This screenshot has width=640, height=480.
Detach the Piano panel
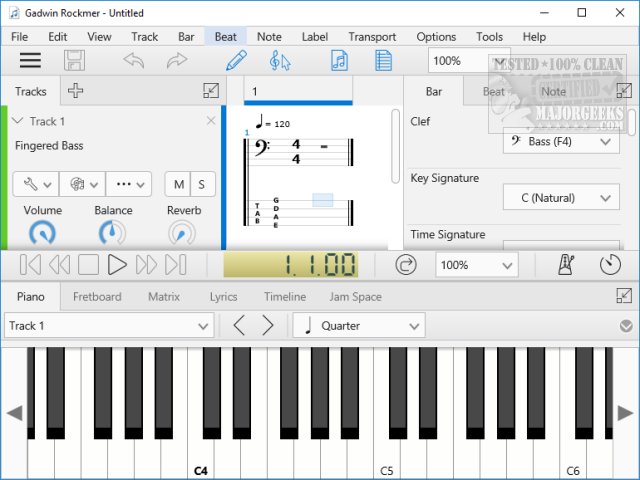tap(624, 296)
